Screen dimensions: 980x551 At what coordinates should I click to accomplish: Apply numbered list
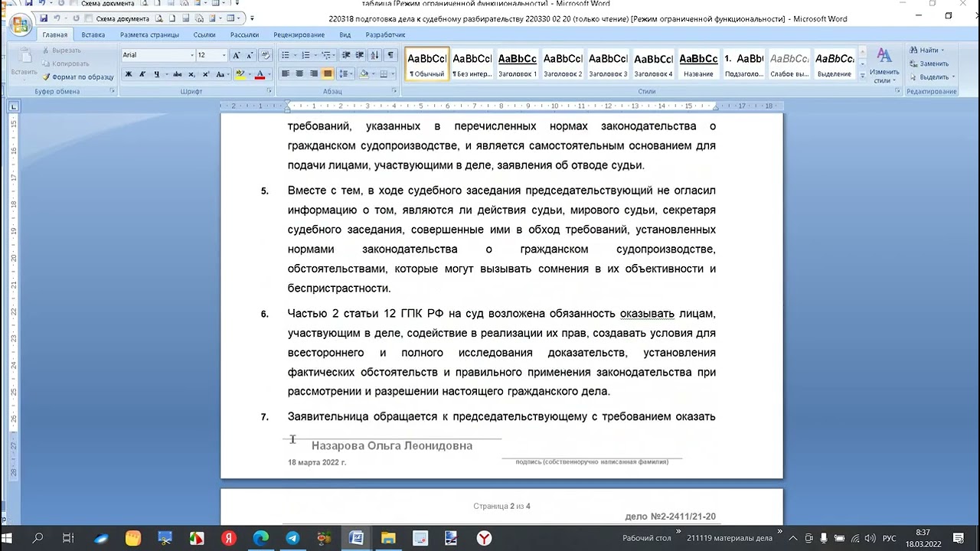click(x=306, y=55)
